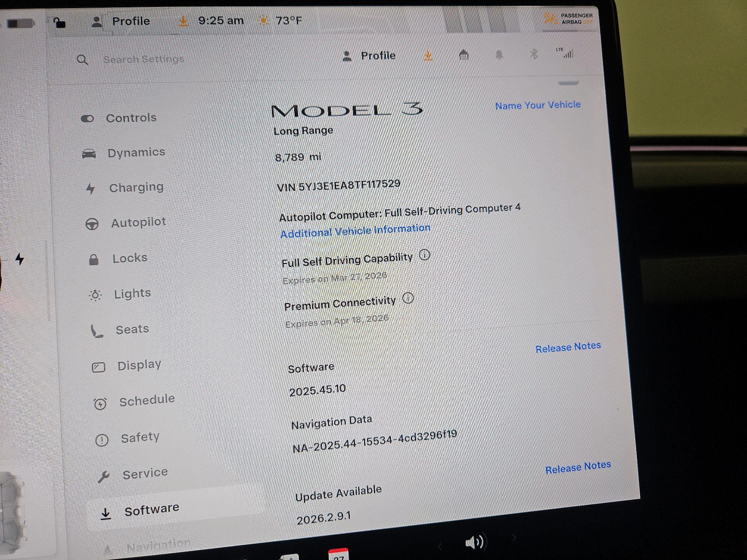Click the 9:25 am clock
Viewport: 747px width, 560px height.
click(x=221, y=20)
